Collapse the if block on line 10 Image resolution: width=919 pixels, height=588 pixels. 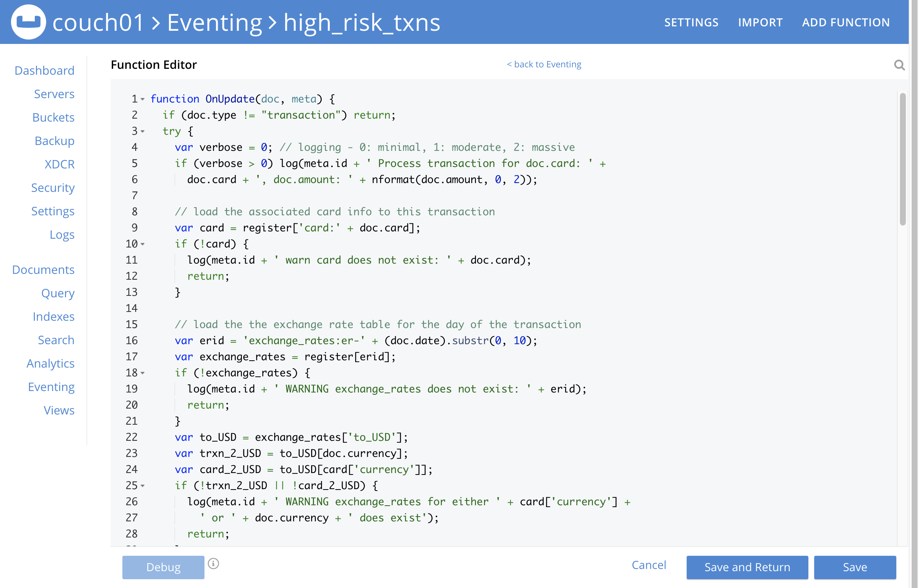[x=142, y=244]
